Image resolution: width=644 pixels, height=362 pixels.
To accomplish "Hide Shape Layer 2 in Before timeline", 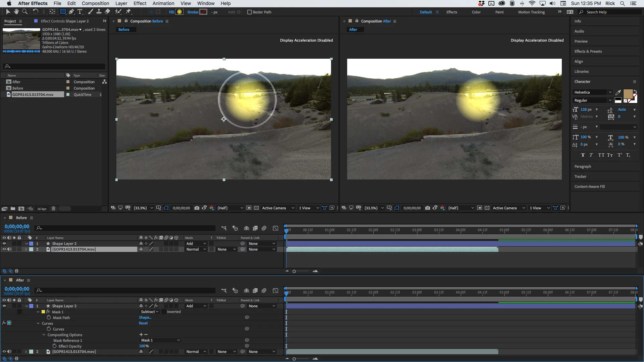I will (x=4, y=244).
